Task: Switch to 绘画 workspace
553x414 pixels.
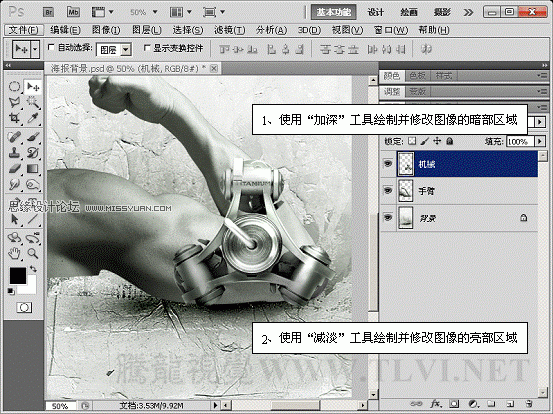Action: 409,12
